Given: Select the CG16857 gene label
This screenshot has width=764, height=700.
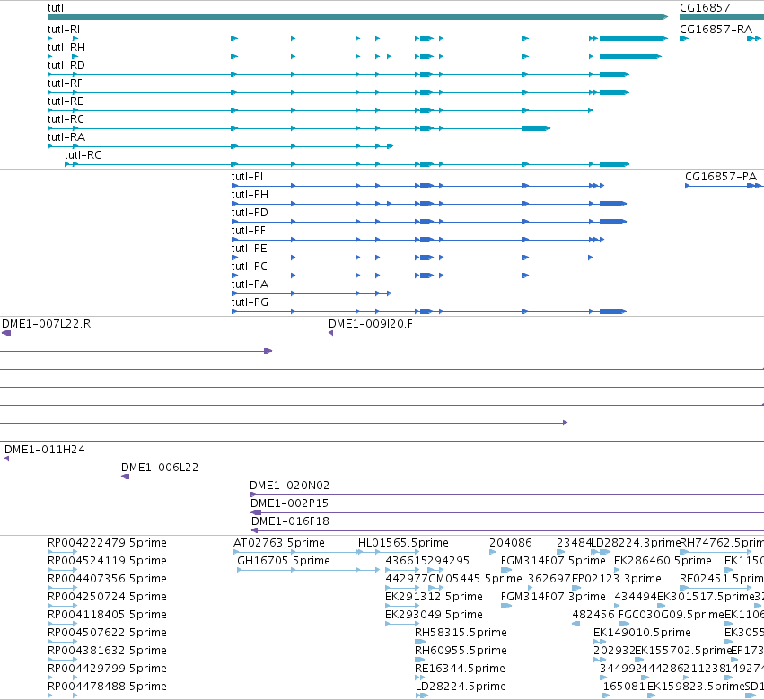Looking at the screenshot, I should point(705,8).
